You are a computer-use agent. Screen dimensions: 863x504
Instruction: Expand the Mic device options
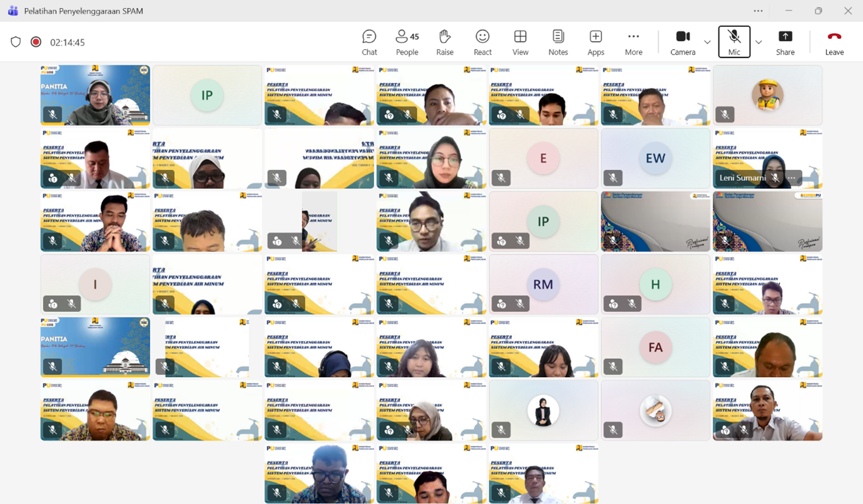coord(758,42)
